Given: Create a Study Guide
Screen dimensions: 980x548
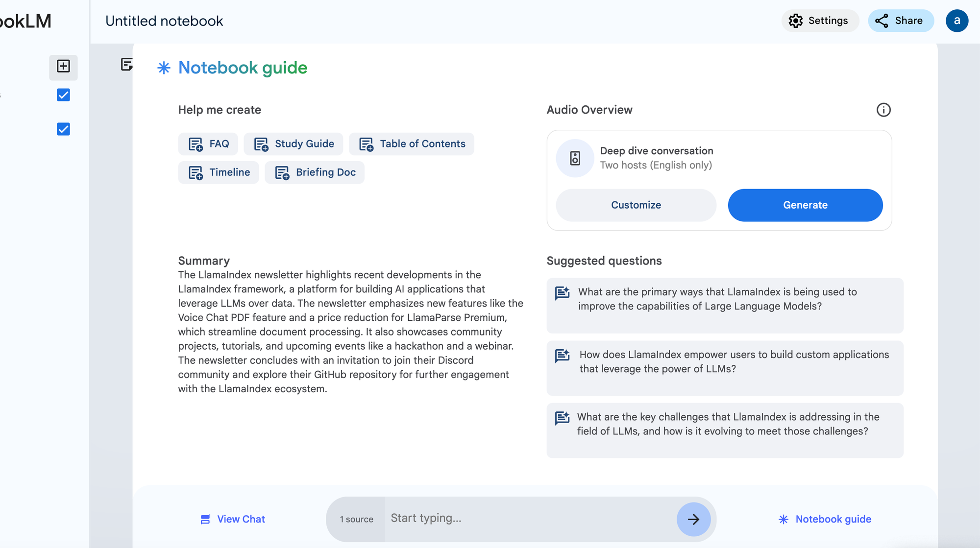Looking at the screenshot, I should [x=294, y=144].
